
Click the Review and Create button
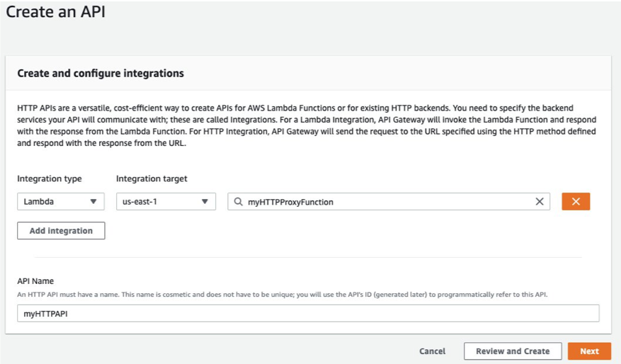(513, 351)
